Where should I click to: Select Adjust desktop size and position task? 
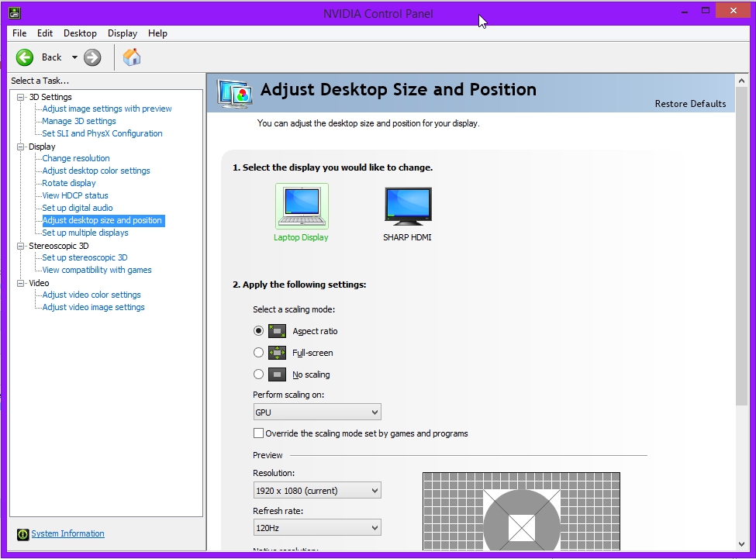coord(103,221)
